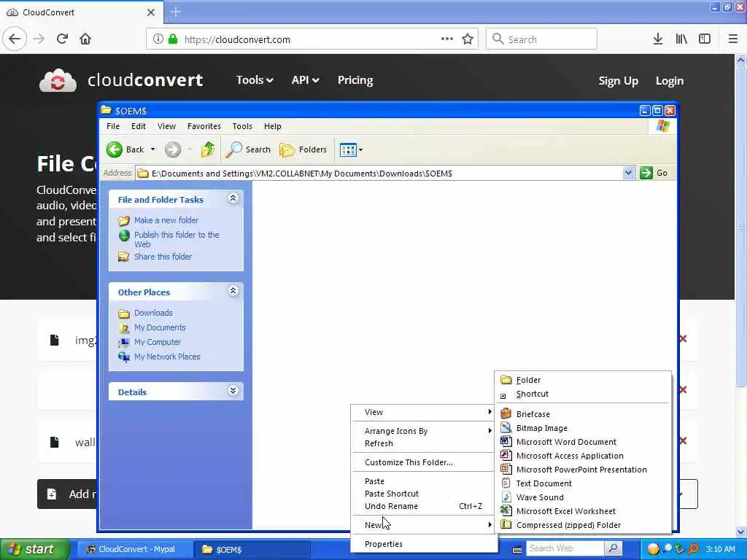
Task: Click Share this folder link
Action: coord(163,257)
